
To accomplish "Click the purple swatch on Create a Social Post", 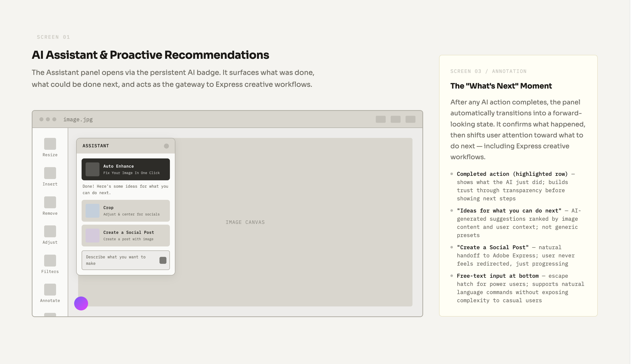I will tap(92, 235).
